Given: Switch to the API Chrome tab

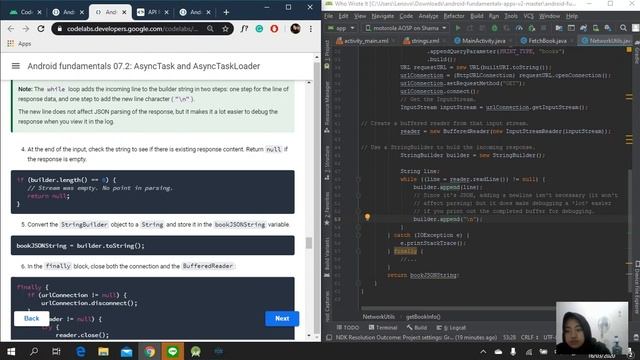Looking at the screenshot, I should click(152, 12).
